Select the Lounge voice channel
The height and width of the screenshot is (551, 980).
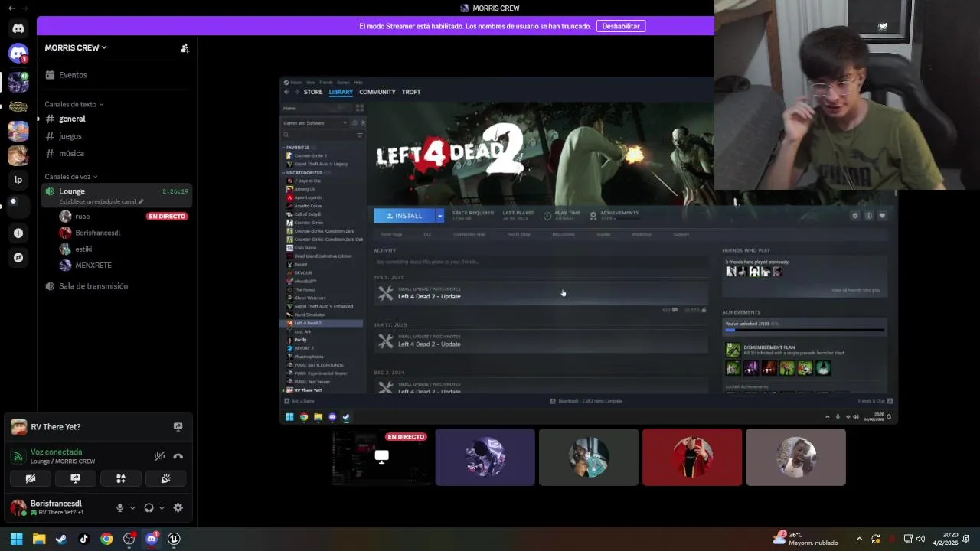tap(116, 195)
